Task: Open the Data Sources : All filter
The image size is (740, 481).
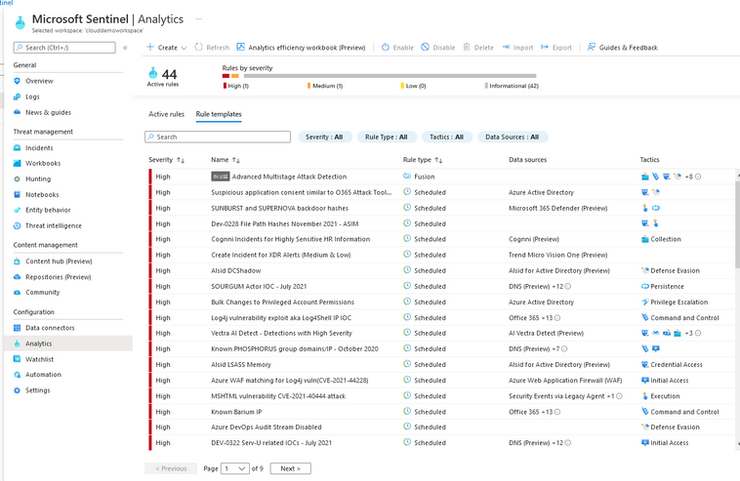Action: [513, 137]
